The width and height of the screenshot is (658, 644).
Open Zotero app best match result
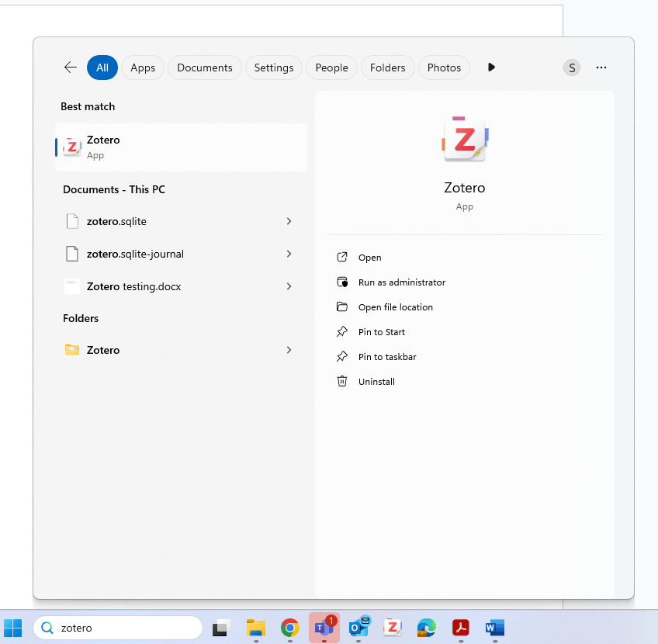click(182, 147)
